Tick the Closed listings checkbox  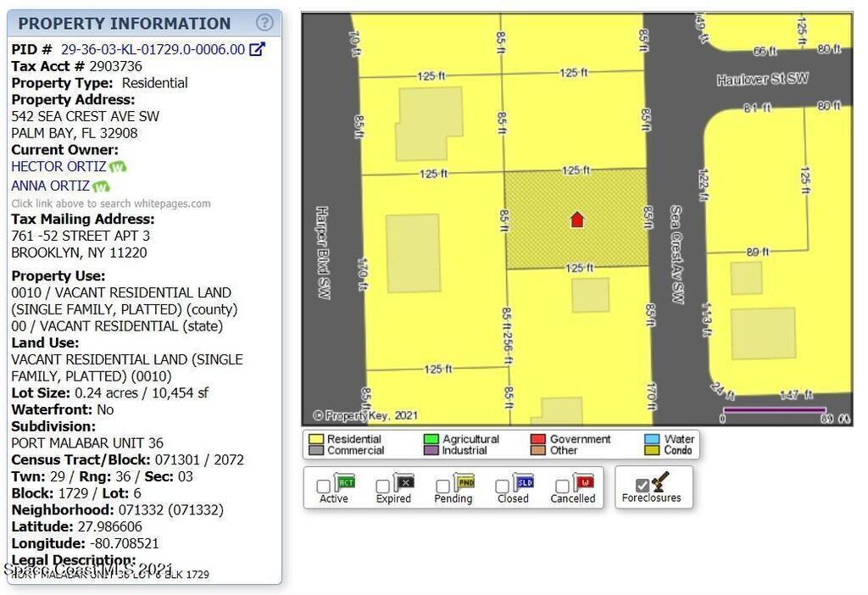pos(503,487)
